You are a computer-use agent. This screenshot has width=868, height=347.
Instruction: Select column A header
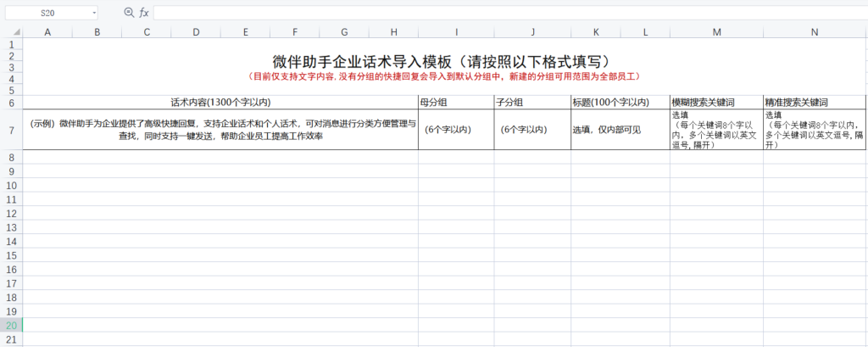47,32
